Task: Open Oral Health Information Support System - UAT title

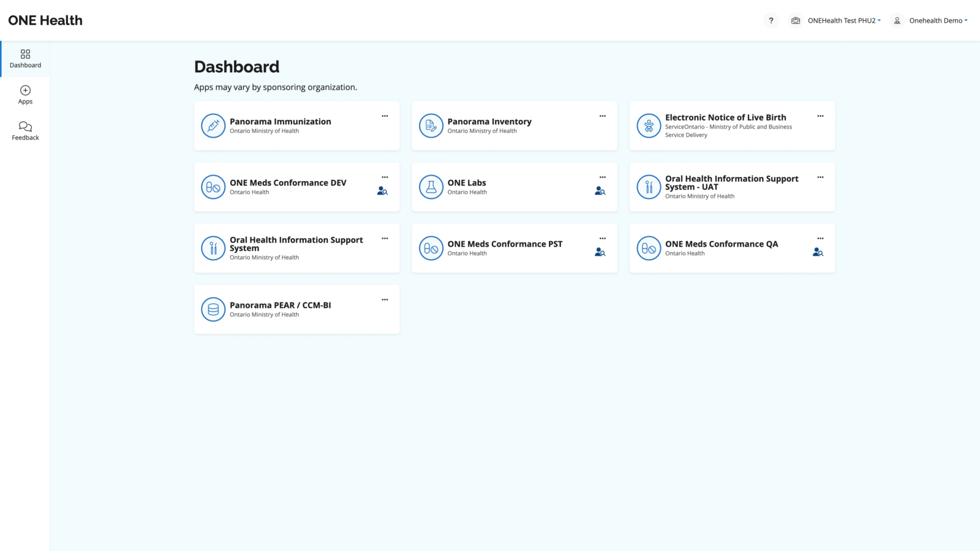Action: tap(732, 183)
